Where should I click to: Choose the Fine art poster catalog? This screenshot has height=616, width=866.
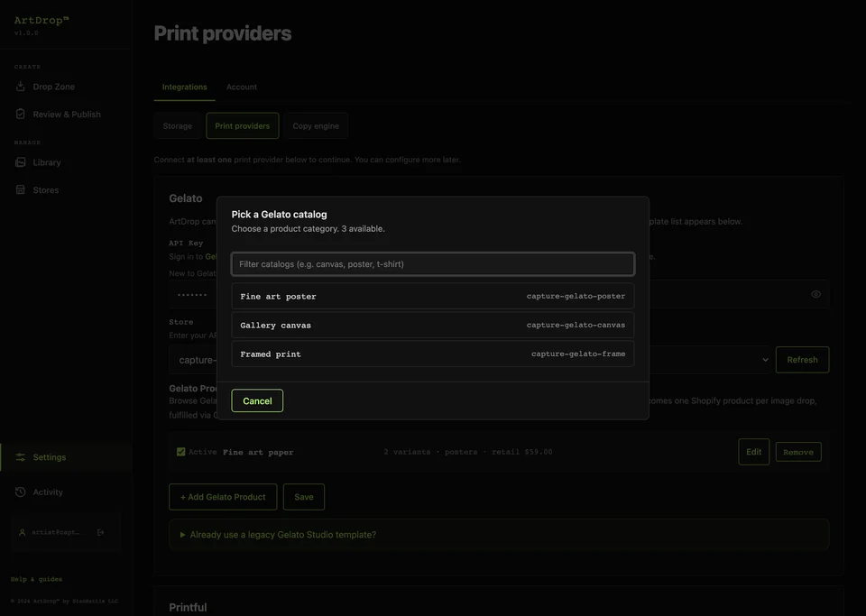[x=433, y=297]
